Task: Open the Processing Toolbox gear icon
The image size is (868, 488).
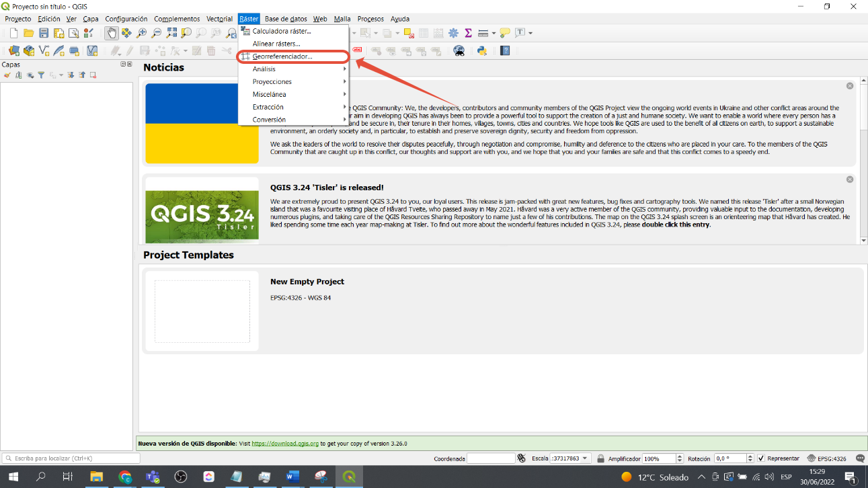Action: pyautogui.click(x=453, y=33)
